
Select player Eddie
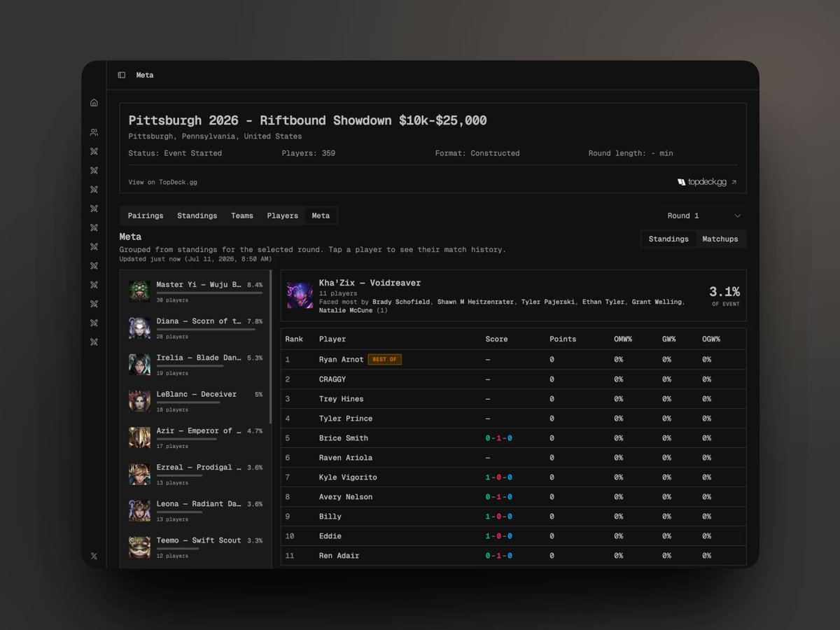click(330, 535)
